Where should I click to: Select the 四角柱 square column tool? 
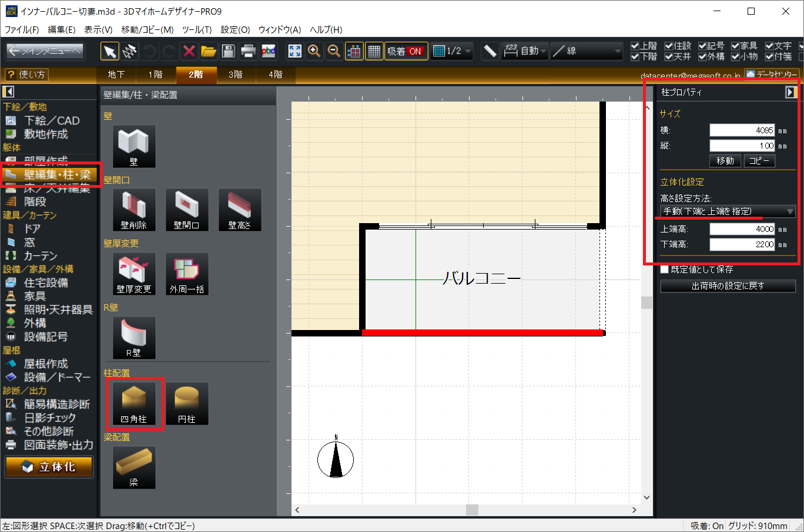[x=134, y=403]
